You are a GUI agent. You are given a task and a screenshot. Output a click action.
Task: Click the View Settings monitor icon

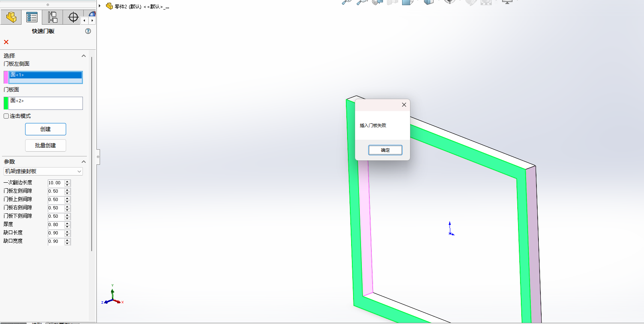[x=507, y=2]
